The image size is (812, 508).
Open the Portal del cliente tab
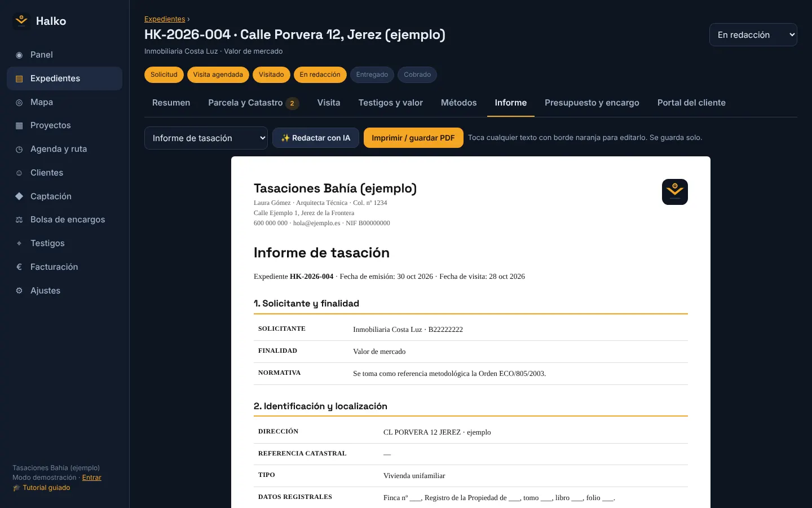pyautogui.click(x=691, y=103)
